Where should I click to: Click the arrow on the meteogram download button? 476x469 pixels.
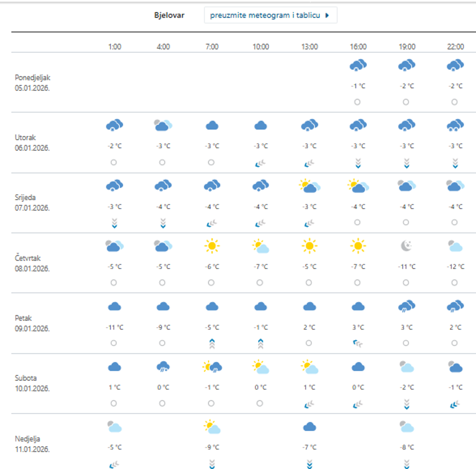click(327, 15)
